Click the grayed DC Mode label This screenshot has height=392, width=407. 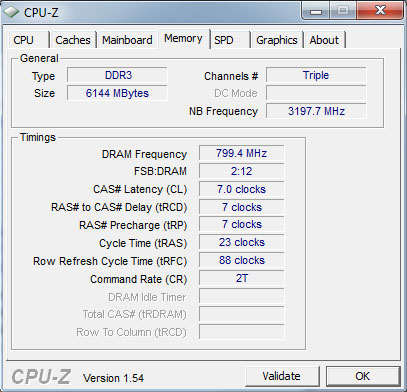pyautogui.click(x=236, y=93)
